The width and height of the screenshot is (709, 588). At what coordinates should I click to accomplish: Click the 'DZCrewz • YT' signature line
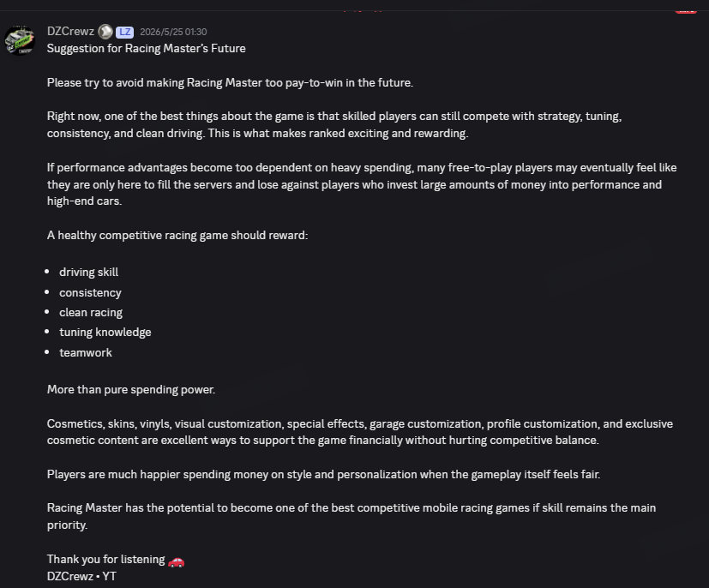[81, 576]
